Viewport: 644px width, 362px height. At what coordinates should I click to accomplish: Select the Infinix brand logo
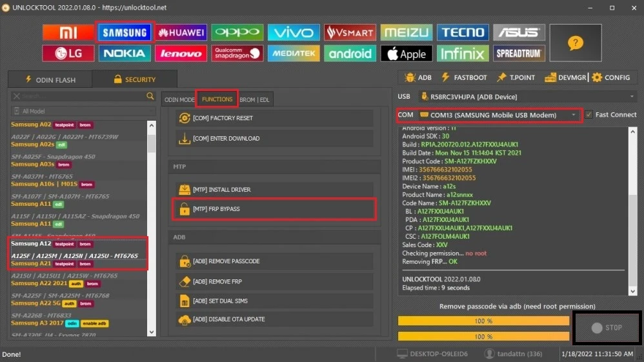(x=463, y=54)
